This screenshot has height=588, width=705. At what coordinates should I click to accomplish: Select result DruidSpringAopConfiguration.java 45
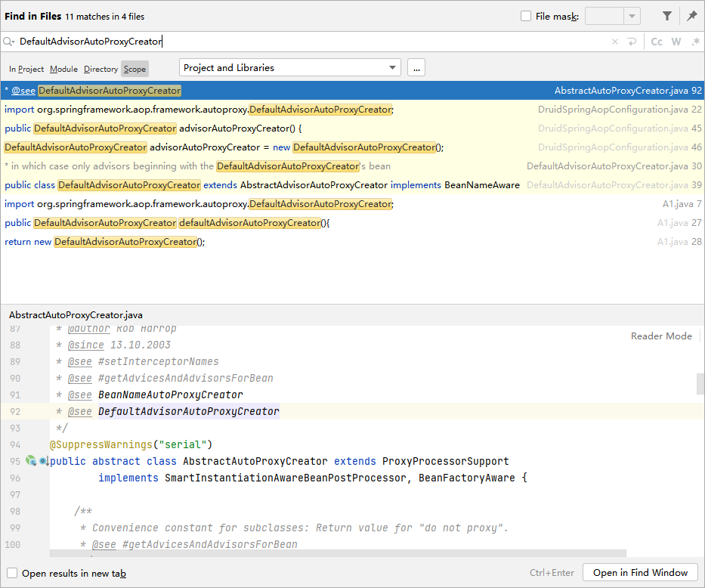[352, 128]
